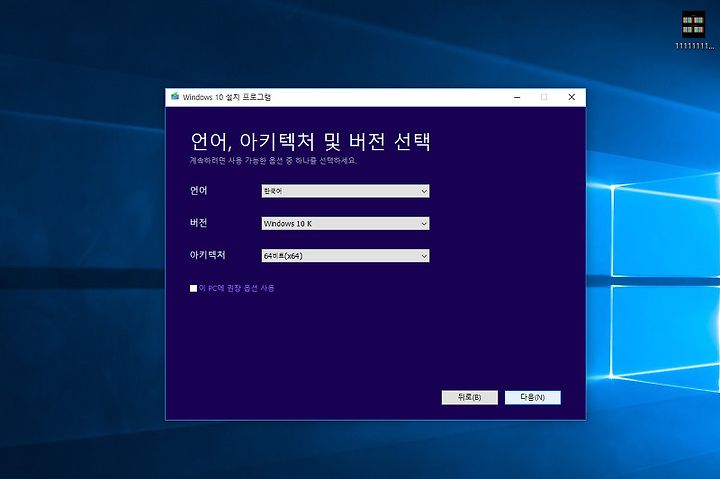The width and height of the screenshot is (720, 479).
Task: Open the desktop icon labeled 11111111...
Action: point(693,29)
